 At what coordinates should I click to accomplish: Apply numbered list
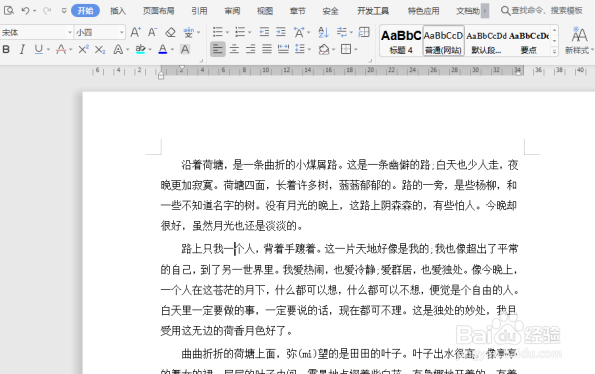pos(240,32)
